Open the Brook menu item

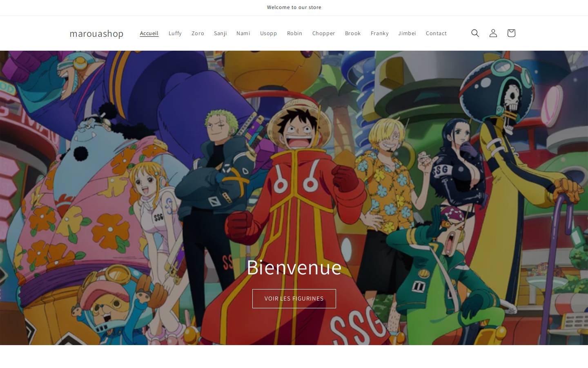coord(353,33)
